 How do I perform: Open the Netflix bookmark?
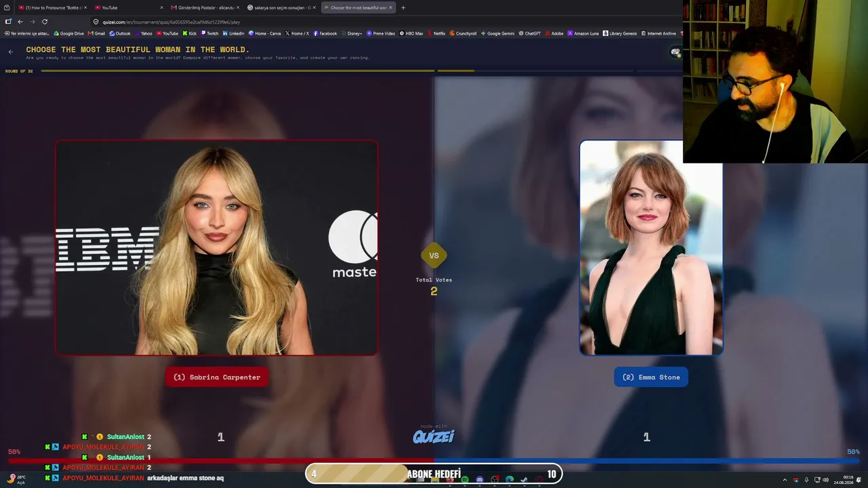(436, 33)
